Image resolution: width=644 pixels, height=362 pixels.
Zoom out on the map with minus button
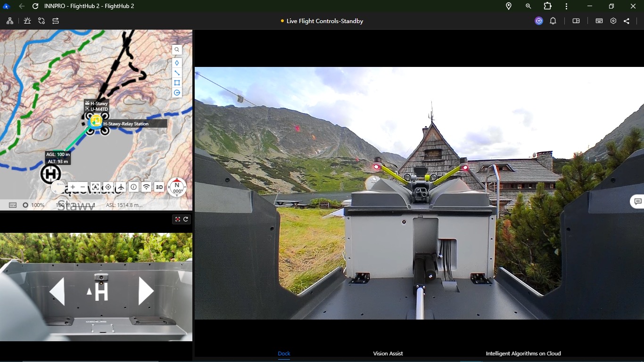pos(83,187)
